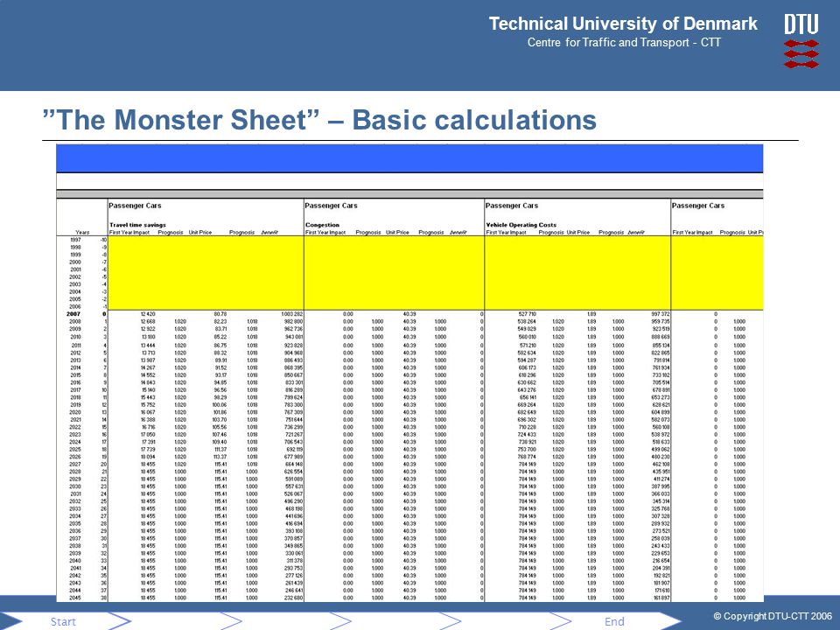
Task: Select Passenger Cars header above Congestion
Action: pos(331,206)
